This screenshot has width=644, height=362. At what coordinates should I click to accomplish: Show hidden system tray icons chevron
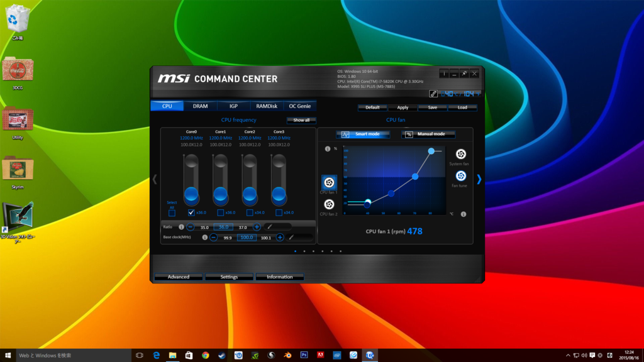pyautogui.click(x=568, y=356)
